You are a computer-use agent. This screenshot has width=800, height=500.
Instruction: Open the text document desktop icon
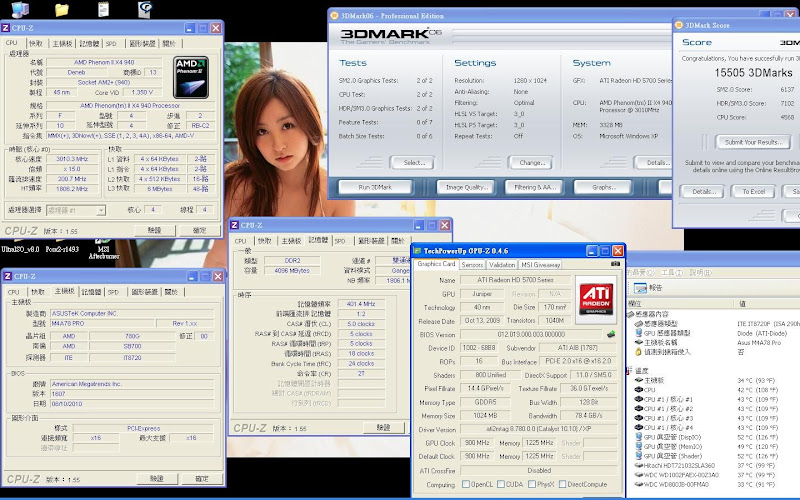[103, 9]
